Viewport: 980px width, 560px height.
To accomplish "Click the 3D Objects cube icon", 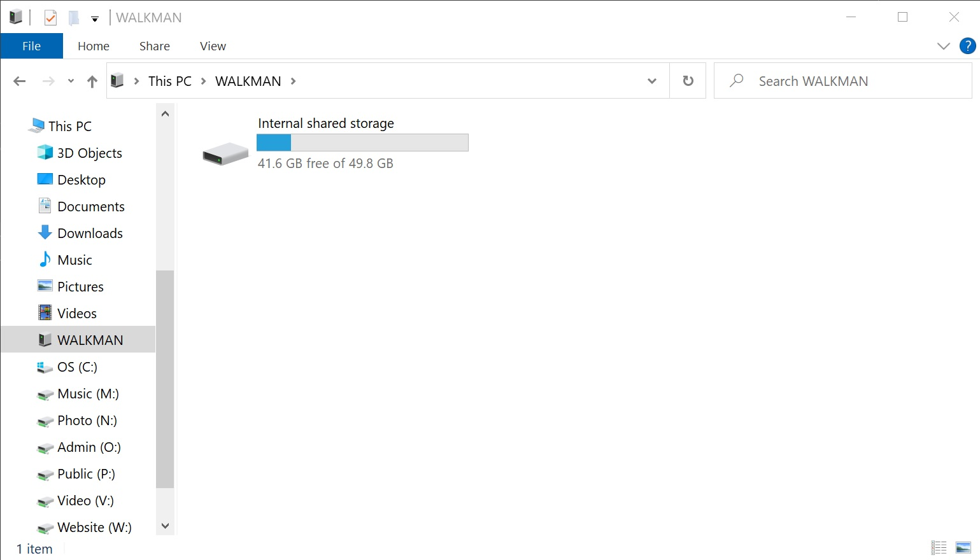I will (45, 152).
